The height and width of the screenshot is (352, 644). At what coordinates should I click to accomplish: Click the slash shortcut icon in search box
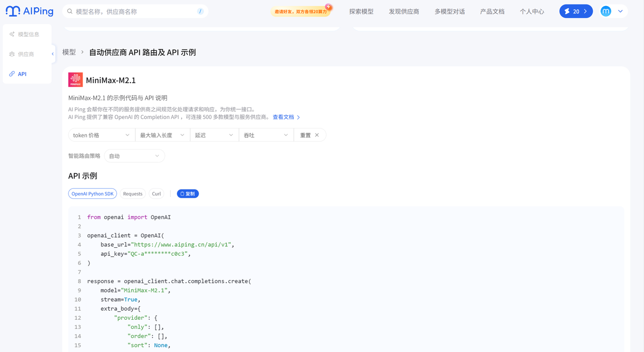click(x=200, y=12)
